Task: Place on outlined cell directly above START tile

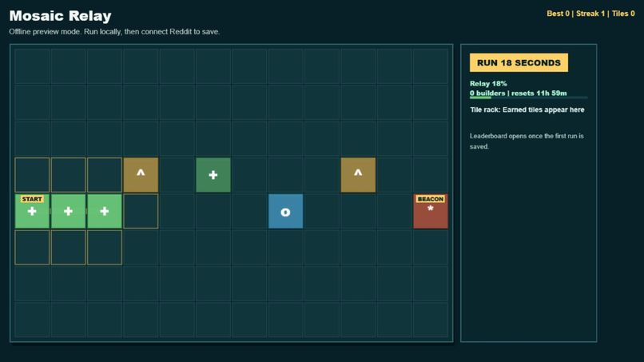Action: point(32,175)
